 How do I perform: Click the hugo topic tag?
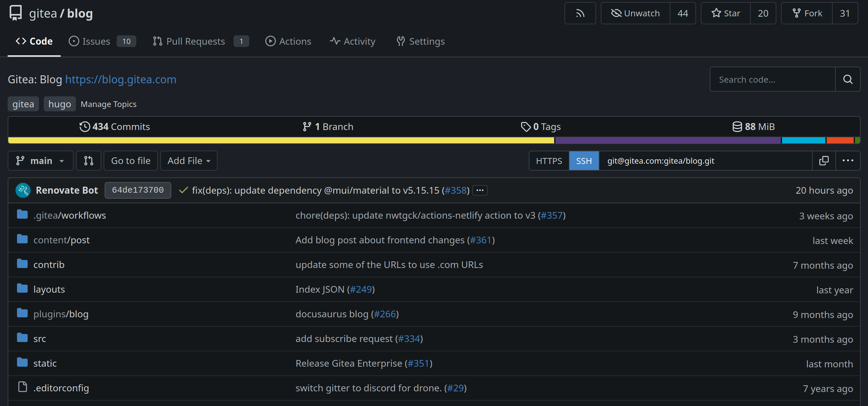(60, 104)
